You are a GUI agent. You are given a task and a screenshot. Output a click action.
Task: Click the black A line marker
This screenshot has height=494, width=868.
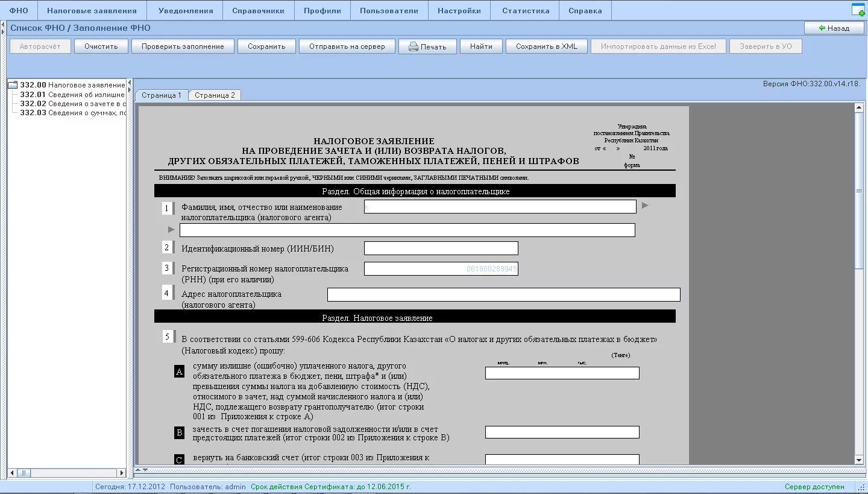coord(179,372)
